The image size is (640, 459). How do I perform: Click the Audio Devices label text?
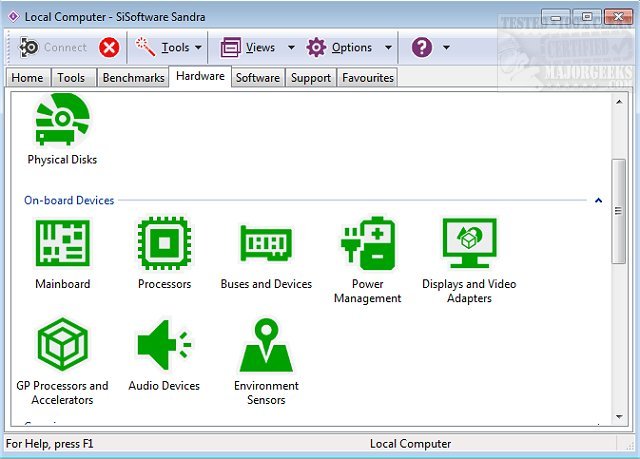[164, 386]
